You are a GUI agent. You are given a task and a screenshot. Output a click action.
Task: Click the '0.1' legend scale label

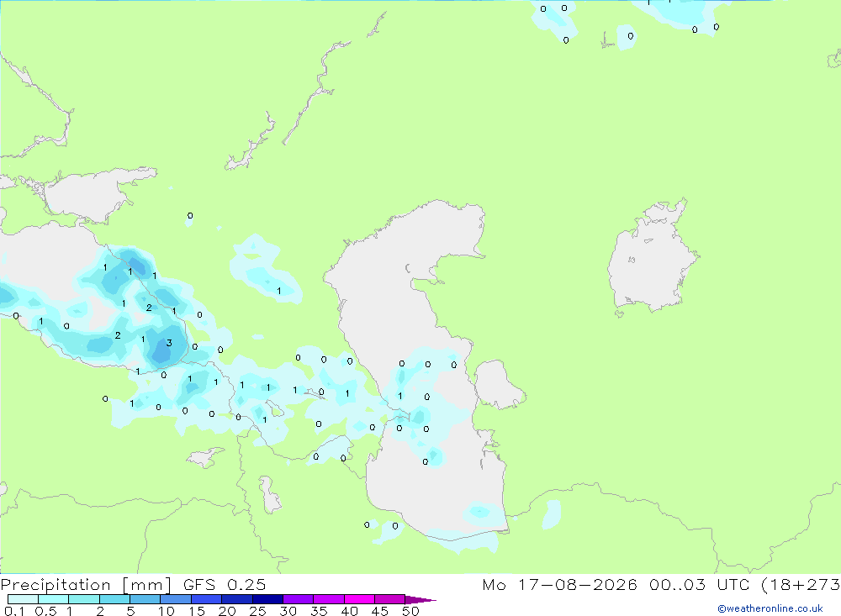14,611
